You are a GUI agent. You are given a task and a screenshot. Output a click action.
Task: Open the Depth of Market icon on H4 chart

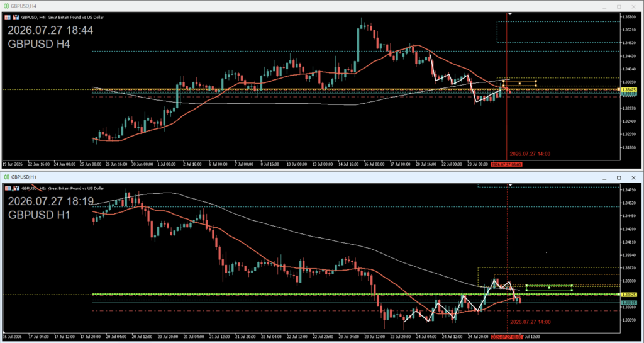click(x=8, y=17)
